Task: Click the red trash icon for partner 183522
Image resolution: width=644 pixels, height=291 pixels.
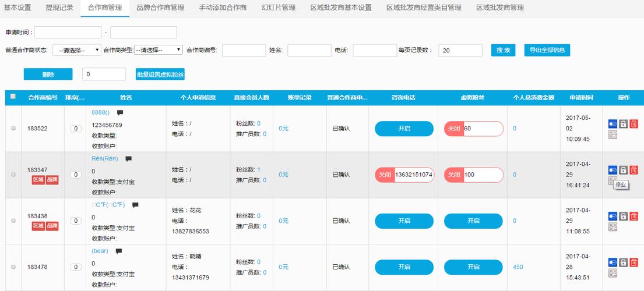Action: 634,124
